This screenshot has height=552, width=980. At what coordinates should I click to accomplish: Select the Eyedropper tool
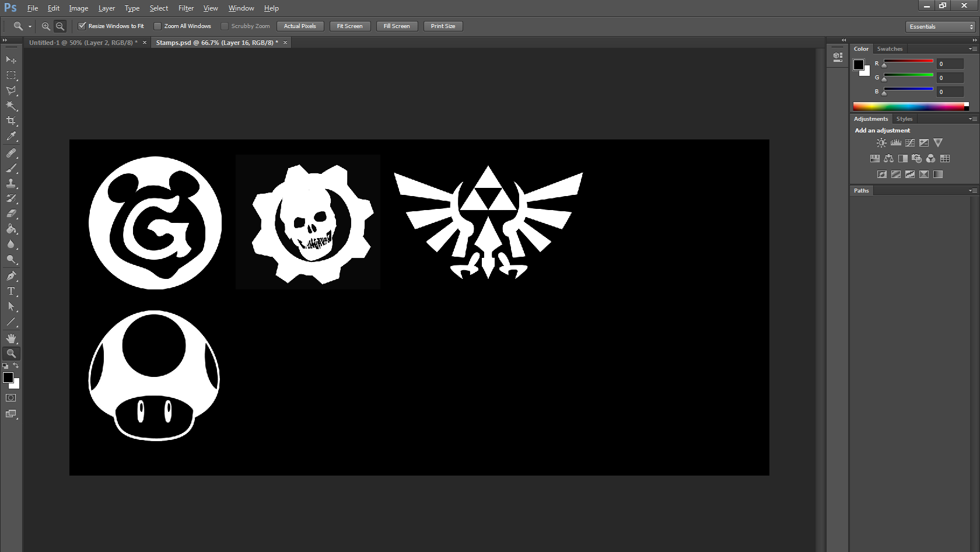tap(11, 137)
